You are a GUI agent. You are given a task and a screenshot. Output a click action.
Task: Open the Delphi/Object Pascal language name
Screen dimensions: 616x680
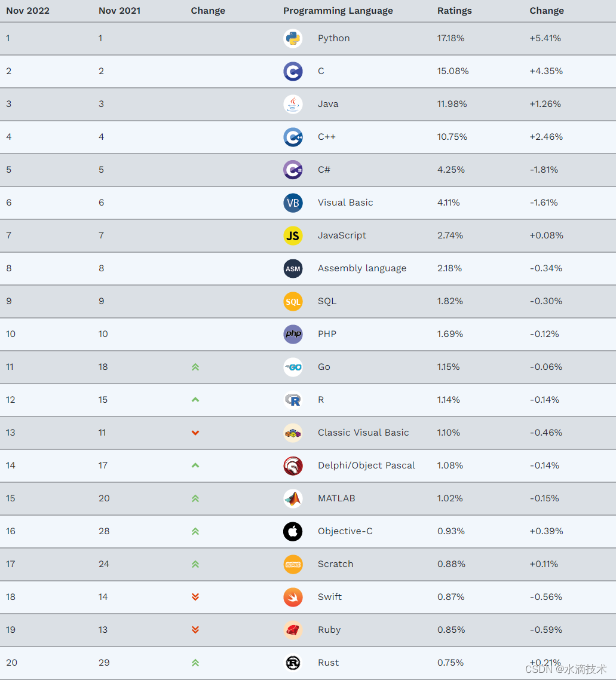pos(366,465)
